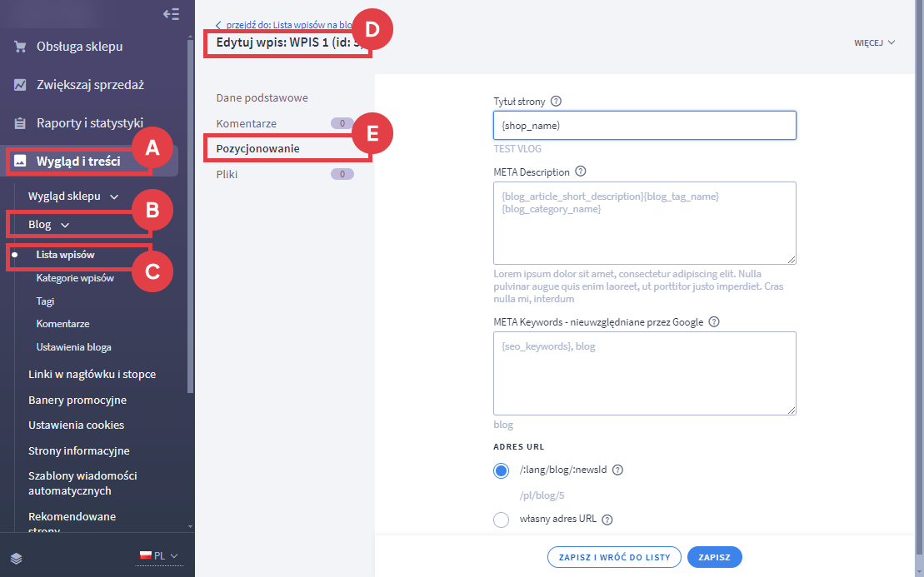This screenshot has height=577, width=924.
Task: Click the layers icon at sidebar bottom
Action: click(x=17, y=558)
